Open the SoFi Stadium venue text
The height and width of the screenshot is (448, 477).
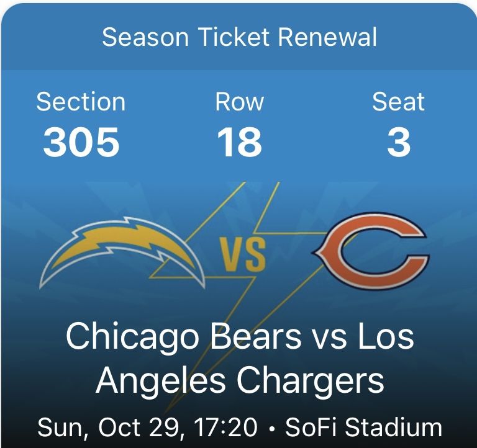363,428
